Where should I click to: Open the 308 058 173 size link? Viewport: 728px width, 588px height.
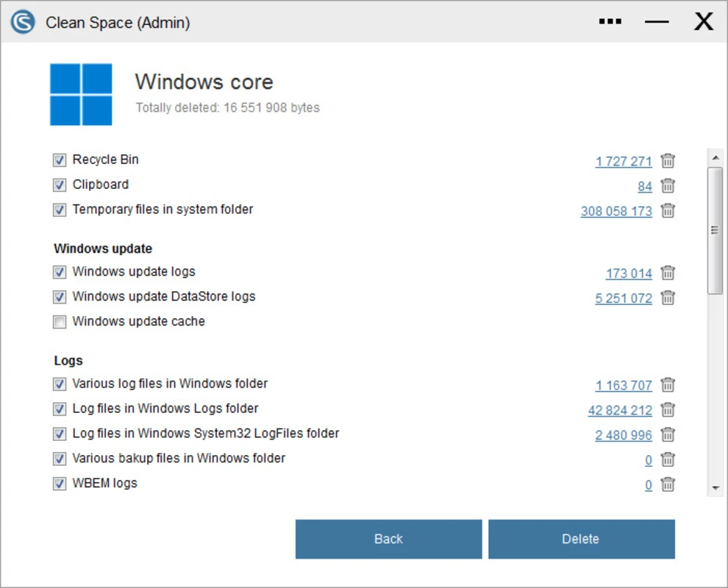616,212
